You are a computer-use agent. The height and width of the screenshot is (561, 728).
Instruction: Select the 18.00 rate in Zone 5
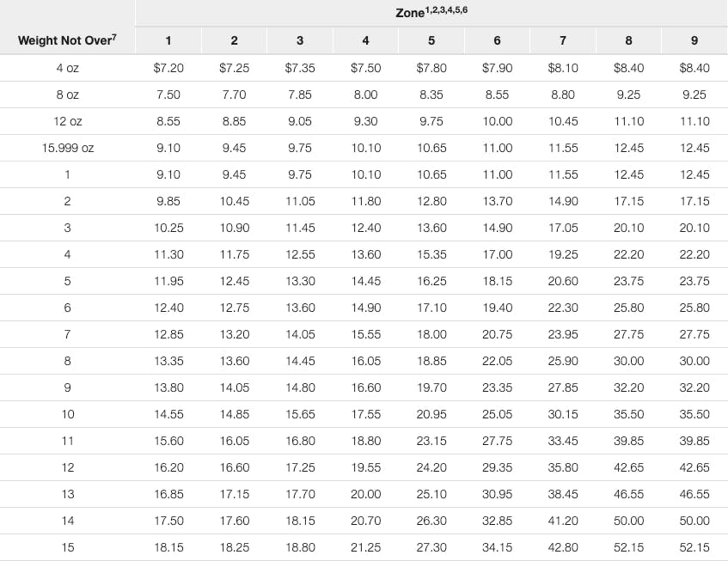point(431,334)
